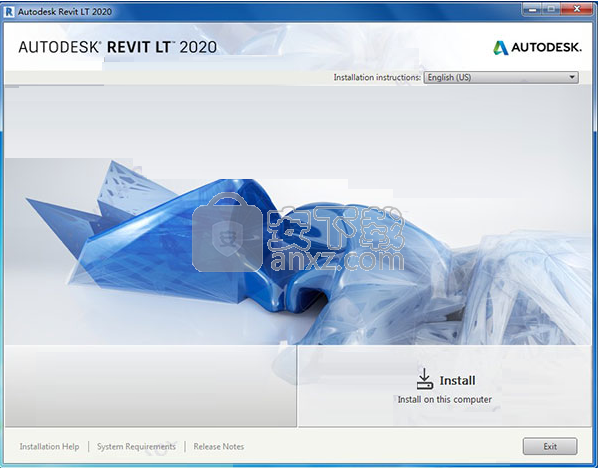Viewport: 600px width, 468px height.
Task: Close the Autodesk Revit LT 2020 window
Action: click(577, 9)
